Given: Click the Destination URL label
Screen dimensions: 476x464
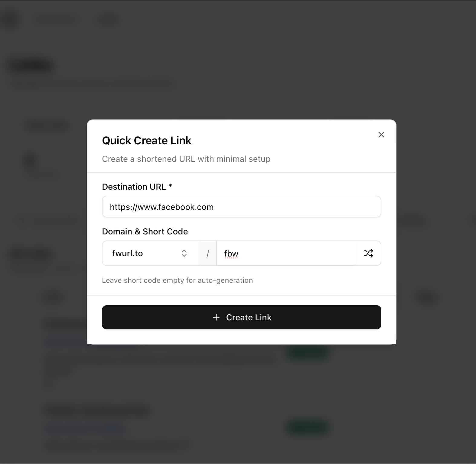Looking at the screenshot, I should click(137, 186).
